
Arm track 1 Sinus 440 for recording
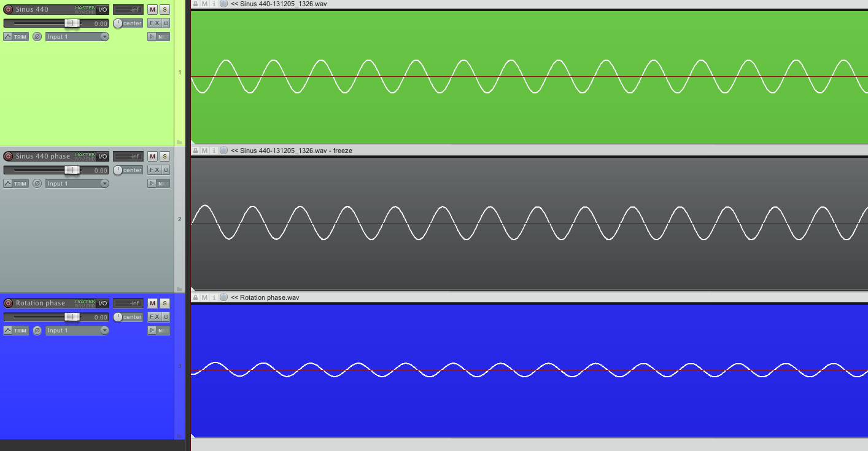[9, 9]
